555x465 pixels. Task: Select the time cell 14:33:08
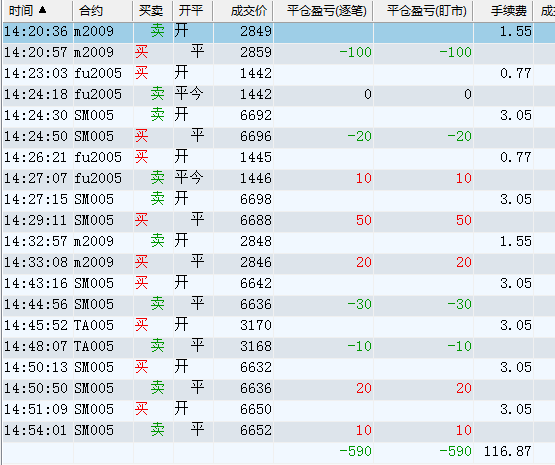35,262
